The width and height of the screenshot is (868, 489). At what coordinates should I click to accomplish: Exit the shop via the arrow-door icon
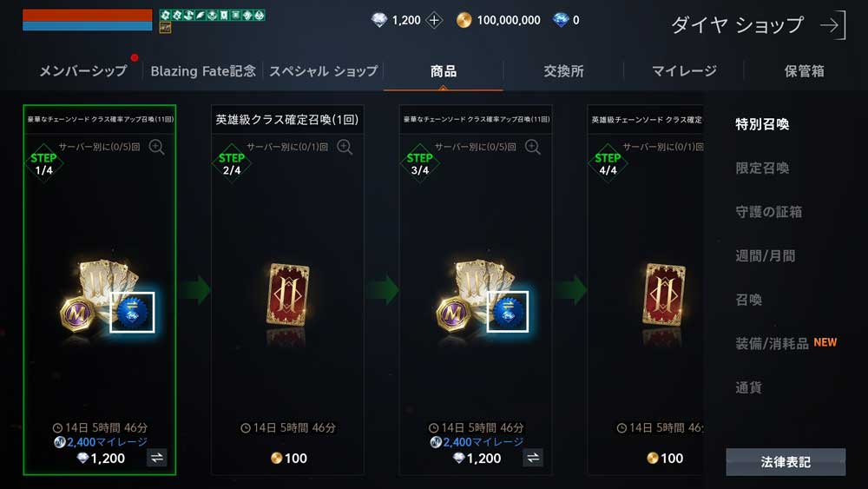coord(833,25)
